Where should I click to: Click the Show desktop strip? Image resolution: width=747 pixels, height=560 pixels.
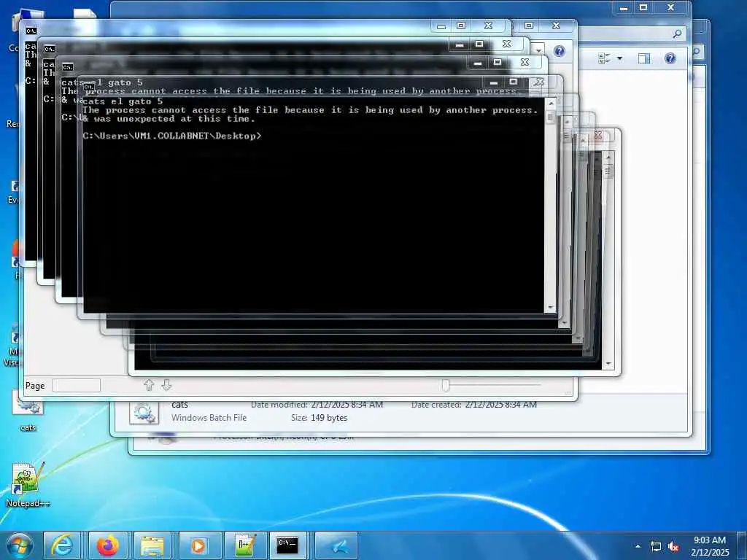click(743, 545)
